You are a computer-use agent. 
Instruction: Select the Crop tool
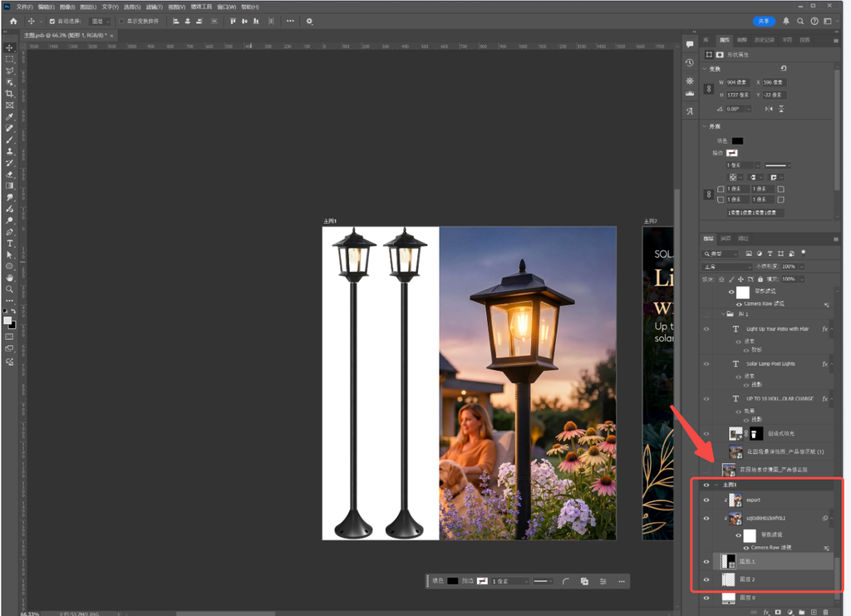pyautogui.click(x=9, y=94)
